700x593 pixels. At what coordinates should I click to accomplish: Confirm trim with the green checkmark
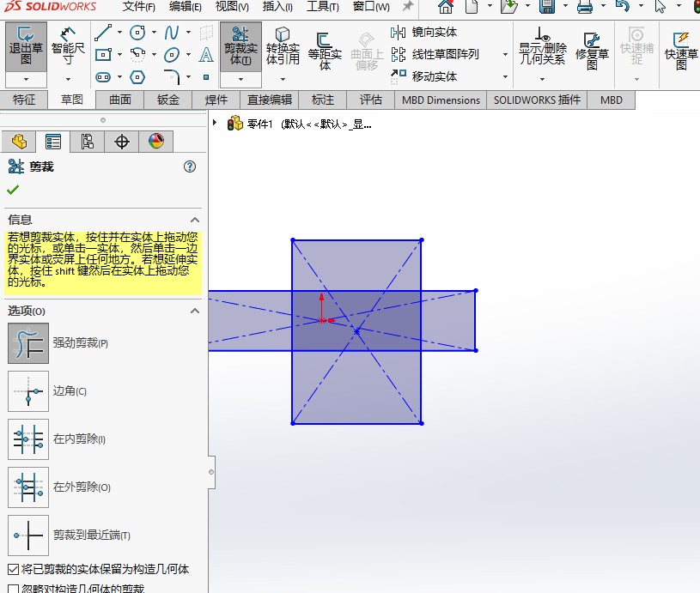click(x=13, y=190)
